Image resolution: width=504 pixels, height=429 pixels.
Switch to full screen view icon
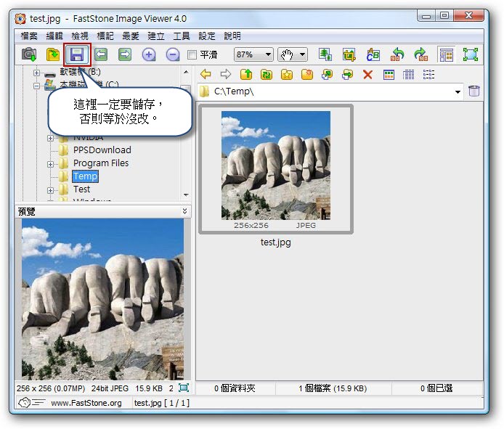471,54
